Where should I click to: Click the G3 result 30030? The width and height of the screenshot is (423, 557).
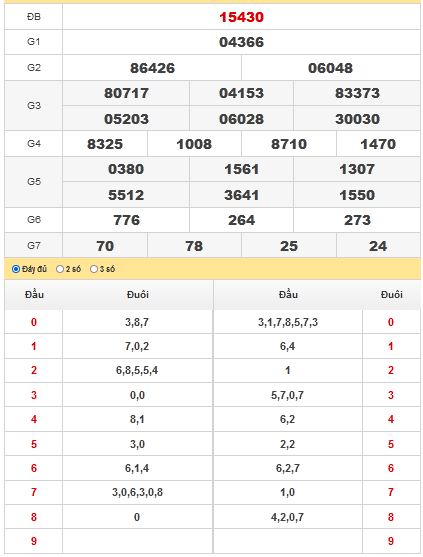[x=357, y=119]
